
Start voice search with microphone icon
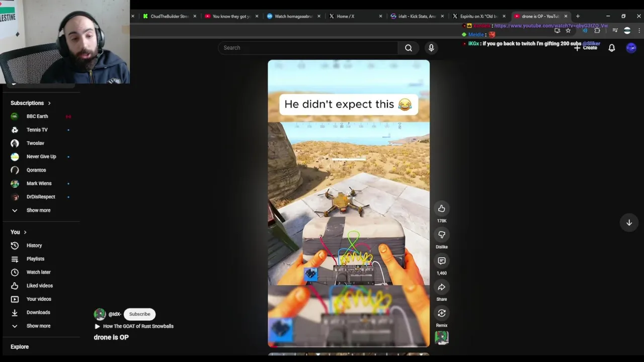(431, 48)
